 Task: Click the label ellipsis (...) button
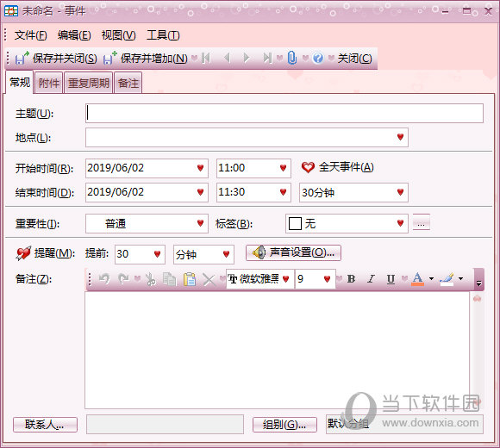[422, 223]
